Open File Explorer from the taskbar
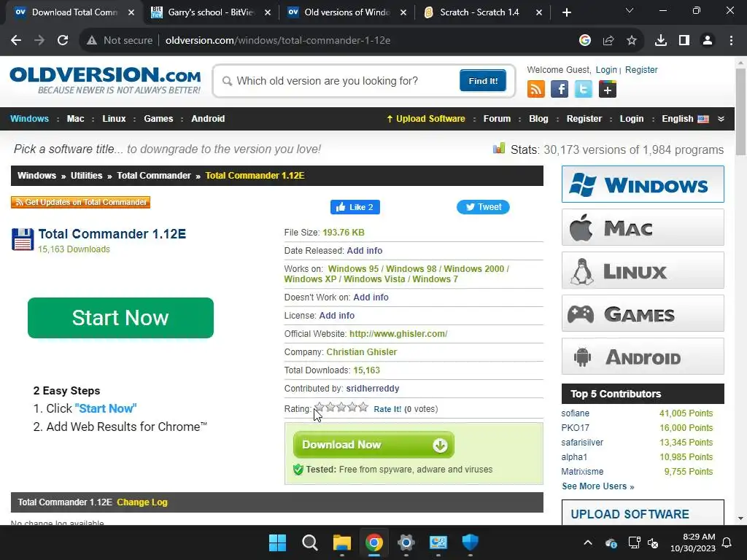 point(341,542)
